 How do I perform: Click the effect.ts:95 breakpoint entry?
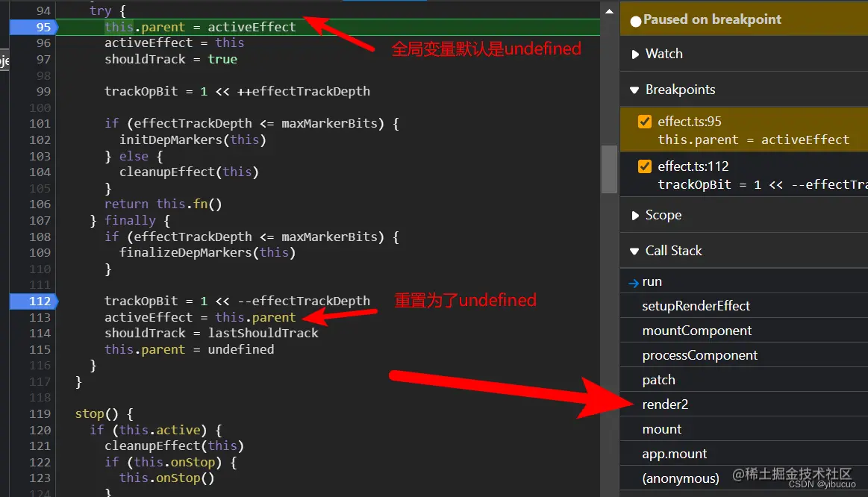[744, 130]
